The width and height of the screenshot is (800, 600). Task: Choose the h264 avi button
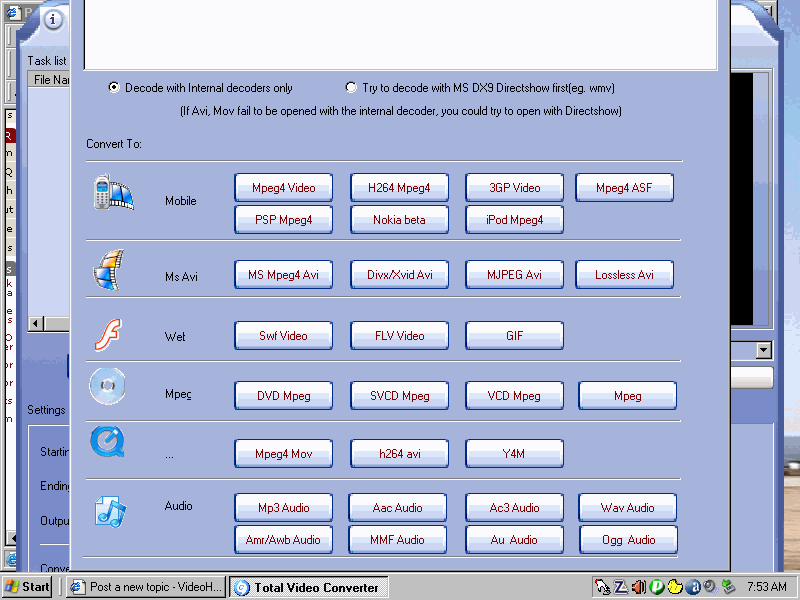pos(399,454)
